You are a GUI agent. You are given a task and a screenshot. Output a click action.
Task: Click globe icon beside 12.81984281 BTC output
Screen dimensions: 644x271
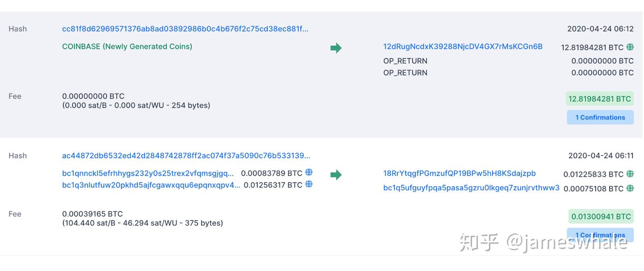pos(630,47)
